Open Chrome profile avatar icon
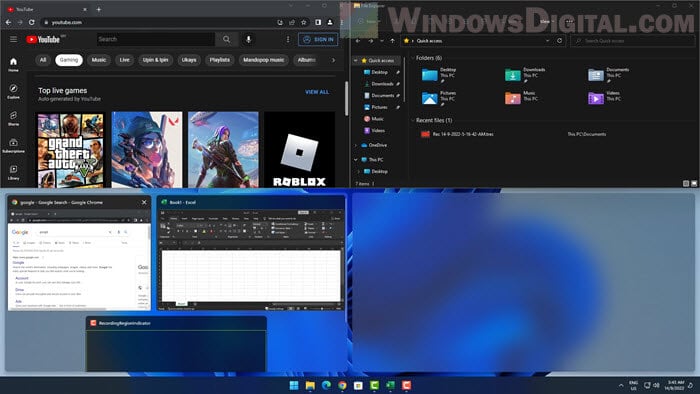Viewport: 700px width, 394px height. 330,22
